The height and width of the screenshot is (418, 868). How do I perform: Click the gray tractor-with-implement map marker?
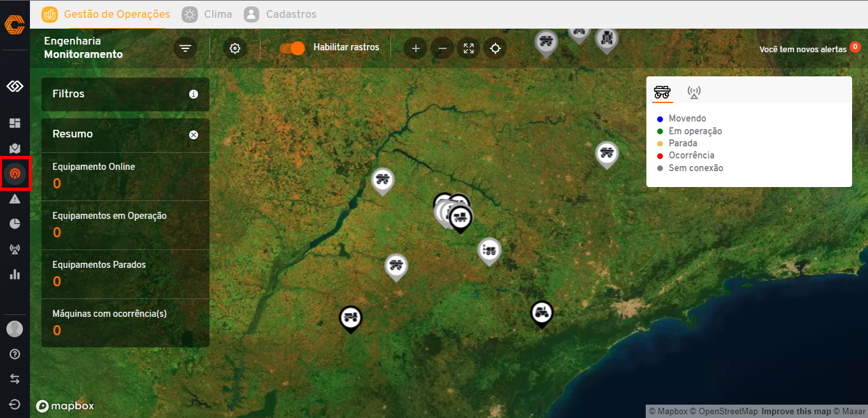coord(489,251)
